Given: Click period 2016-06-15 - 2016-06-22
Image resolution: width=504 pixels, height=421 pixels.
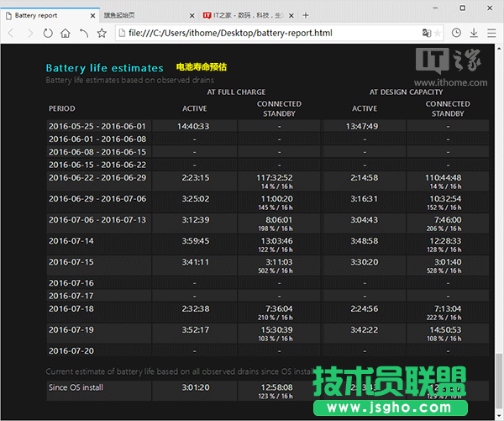Looking at the screenshot, I should coord(97,165).
